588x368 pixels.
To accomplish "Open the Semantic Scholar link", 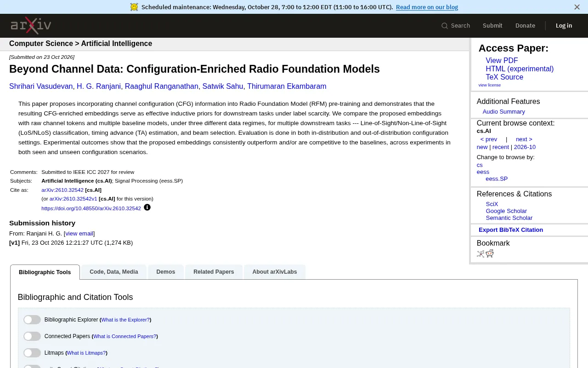I will click(509, 218).
